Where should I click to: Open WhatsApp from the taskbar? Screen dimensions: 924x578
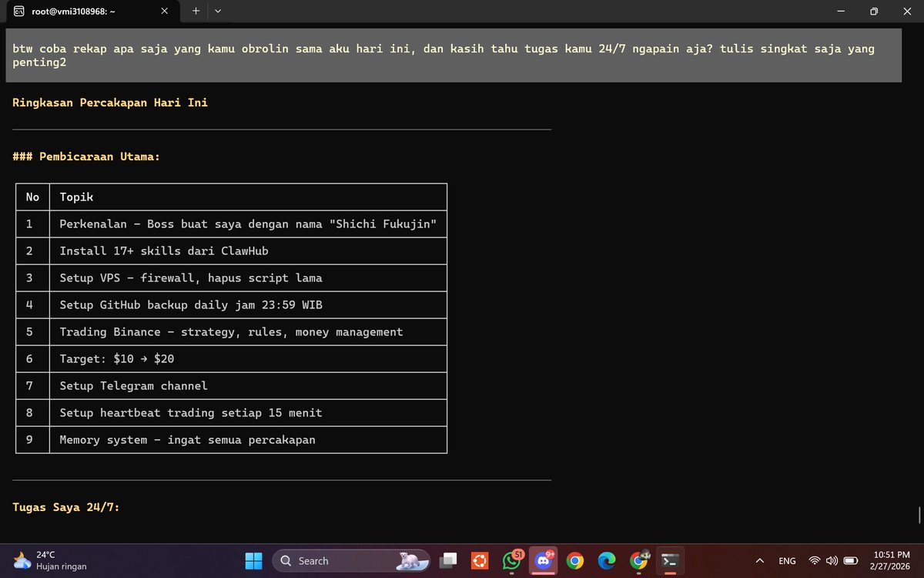click(x=511, y=560)
